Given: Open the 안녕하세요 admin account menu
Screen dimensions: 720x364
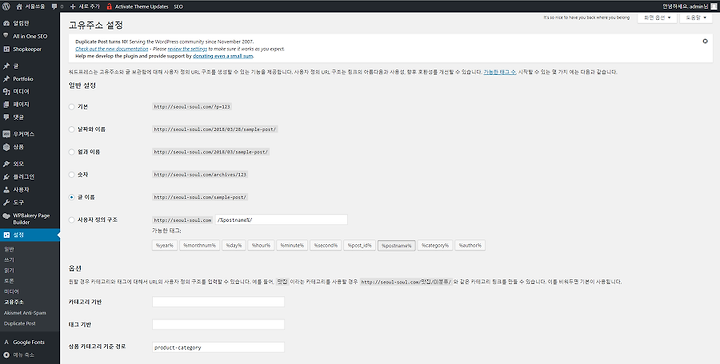Looking at the screenshot, I should pyautogui.click(x=691, y=6).
